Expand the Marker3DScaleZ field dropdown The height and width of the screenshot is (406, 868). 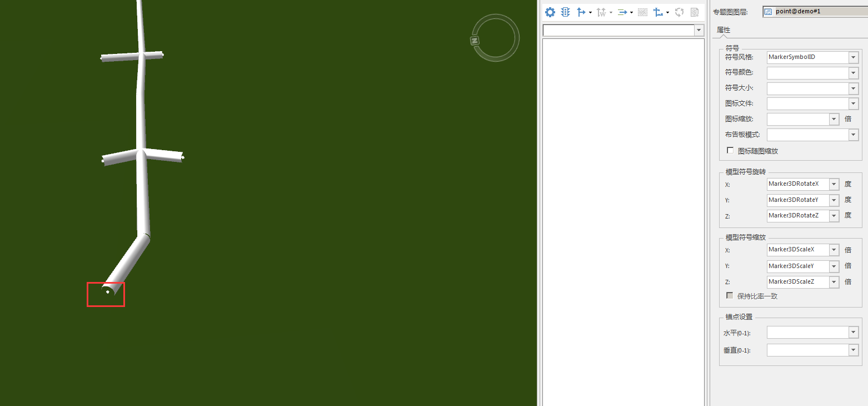pyautogui.click(x=834, y=282)
